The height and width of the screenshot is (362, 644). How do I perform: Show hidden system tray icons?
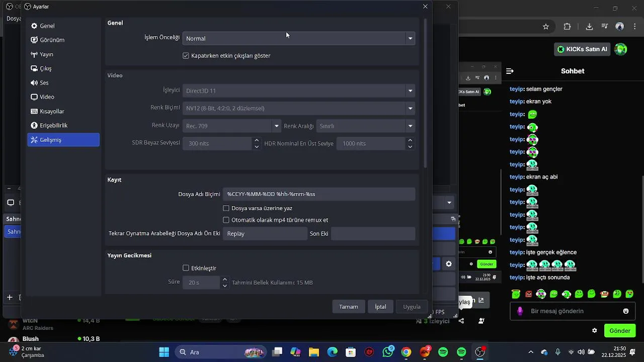[x=531, y=352]
